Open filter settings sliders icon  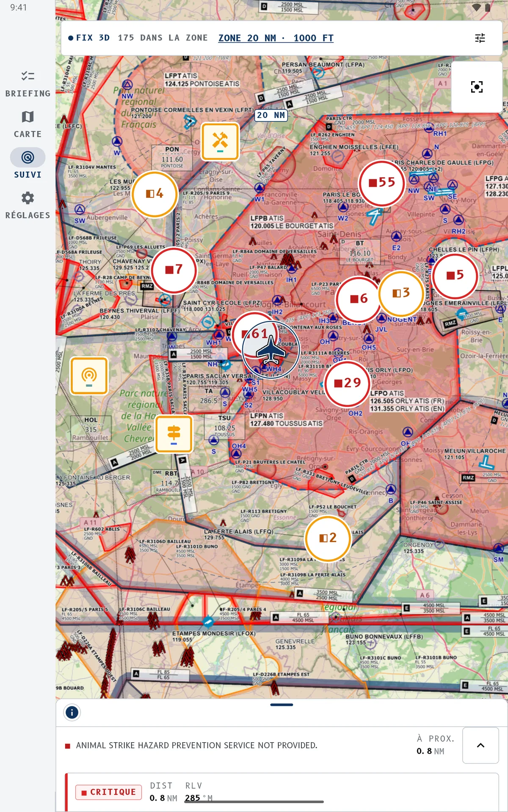(x=480, y=38)
